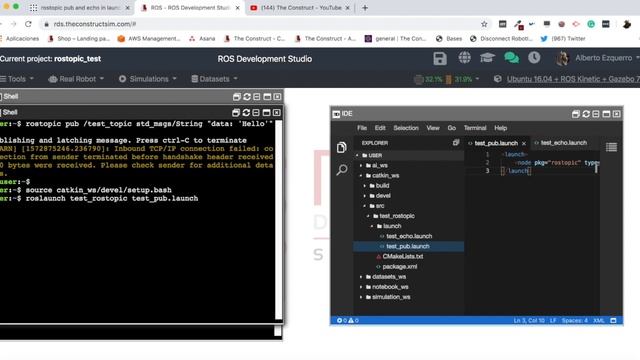Open the Real Robot dropdown

[x=76, y=79]
